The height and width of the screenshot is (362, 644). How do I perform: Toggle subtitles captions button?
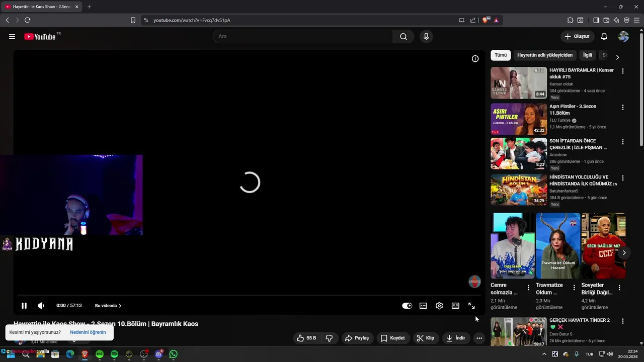[424, 306]
